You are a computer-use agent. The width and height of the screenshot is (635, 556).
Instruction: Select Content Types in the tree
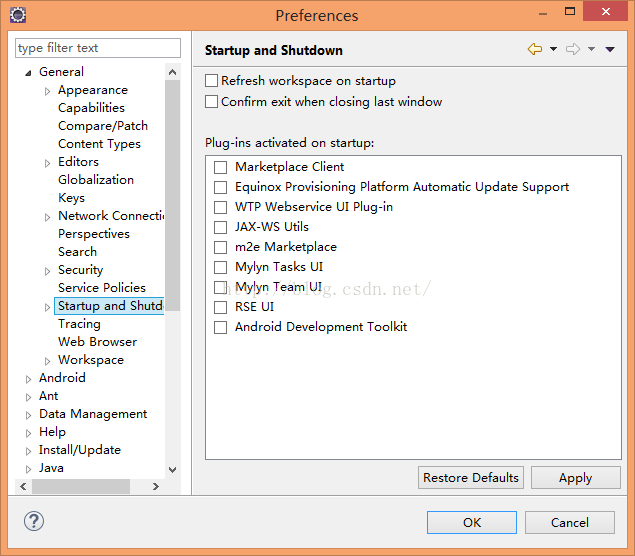coord(99,144)
